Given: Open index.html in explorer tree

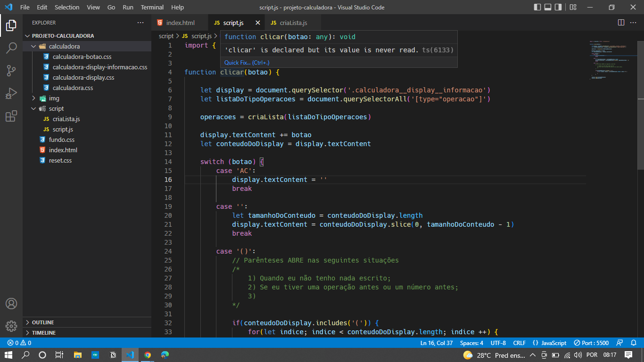Looking at the screenshot, I should coord(63,150).
